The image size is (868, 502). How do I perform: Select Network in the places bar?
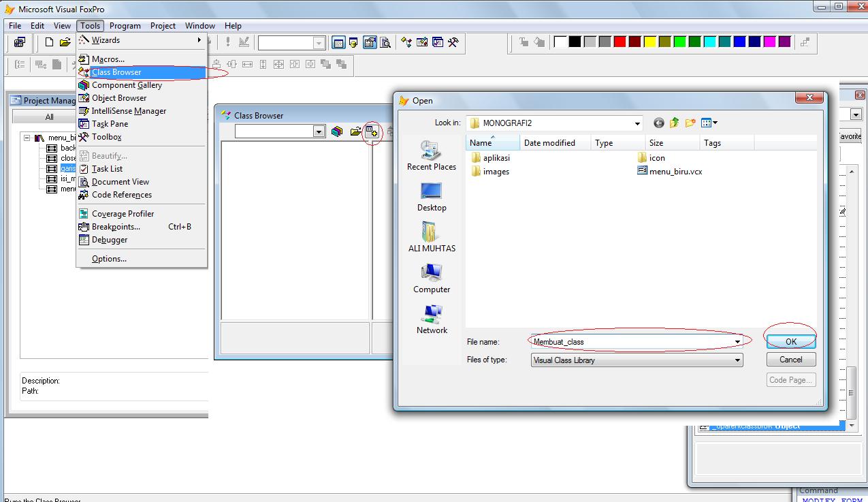(x=432, y=319)
